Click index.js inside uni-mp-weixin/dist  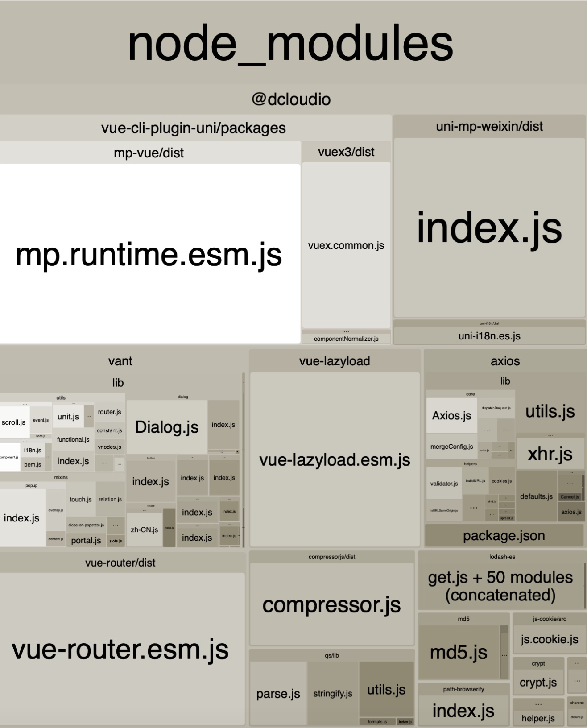click(x=489, y=228)
